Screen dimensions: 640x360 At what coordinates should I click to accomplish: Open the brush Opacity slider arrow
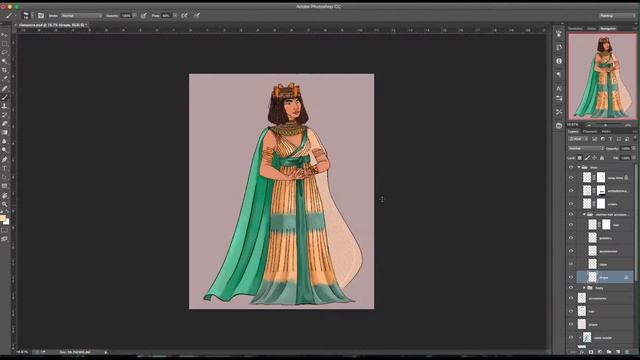[x=134, y=16]
